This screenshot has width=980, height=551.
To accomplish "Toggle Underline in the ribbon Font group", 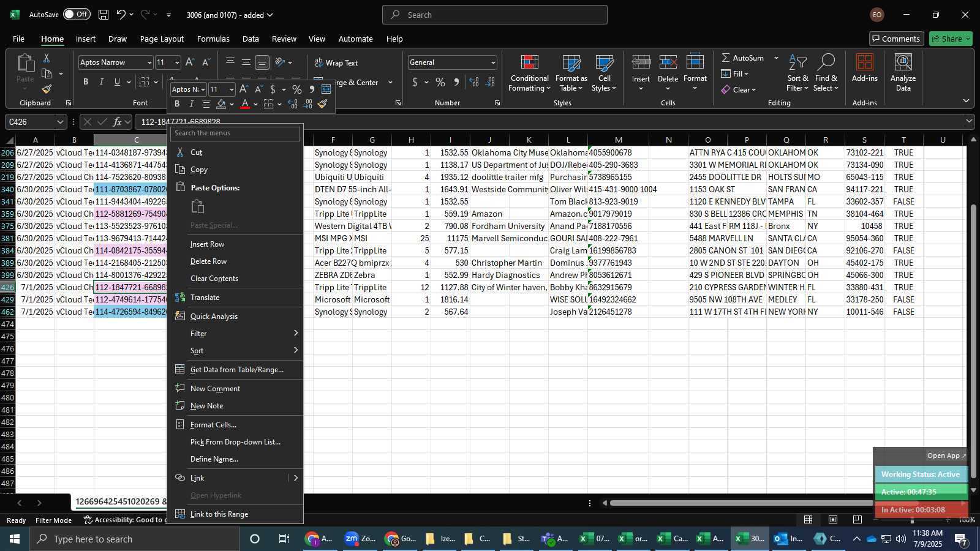I will [117, 82].
